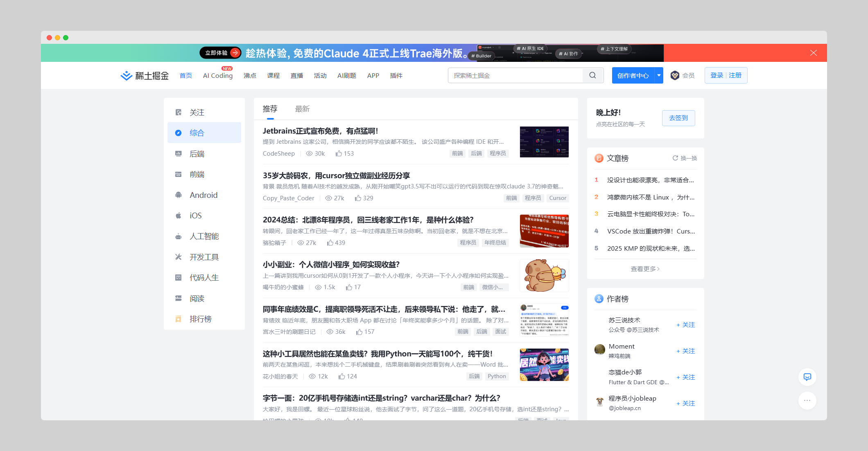This screenshot has width=868, height=451.
Task: Select the iOS sidebar category
Action: point(195,215)
